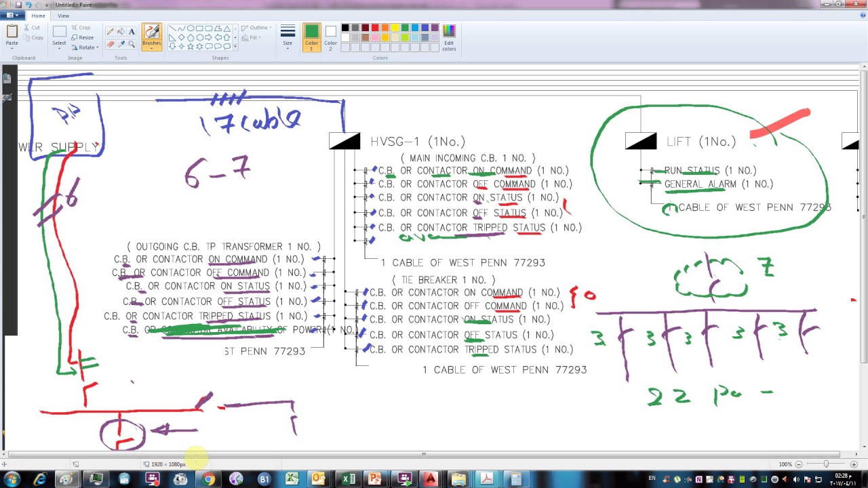Select the Pencil tool

pos(110,31)
